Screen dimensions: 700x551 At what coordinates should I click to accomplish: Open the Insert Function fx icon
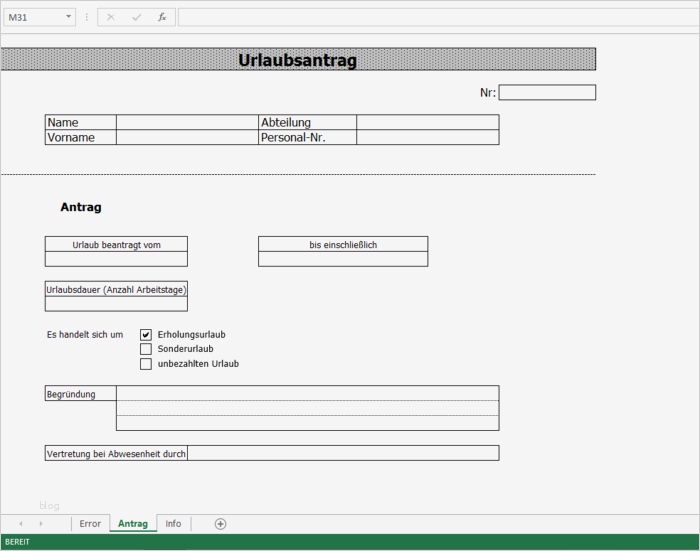[162, 17]
